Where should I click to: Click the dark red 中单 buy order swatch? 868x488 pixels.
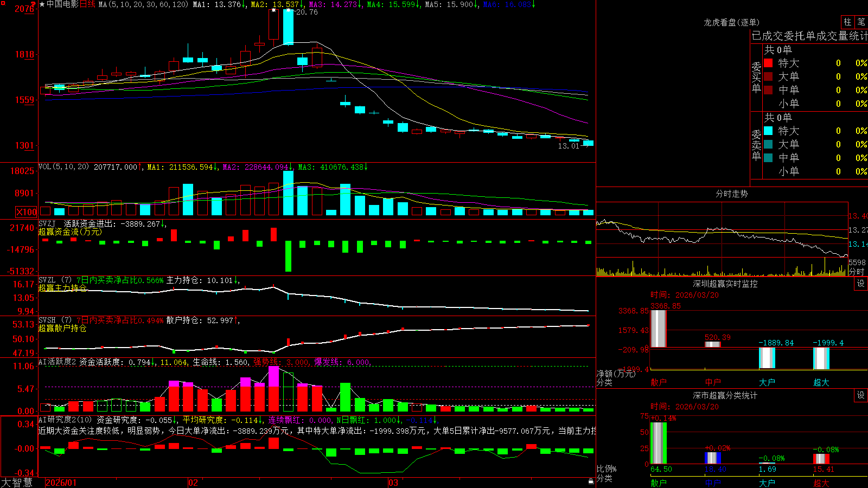pos(768,90)
